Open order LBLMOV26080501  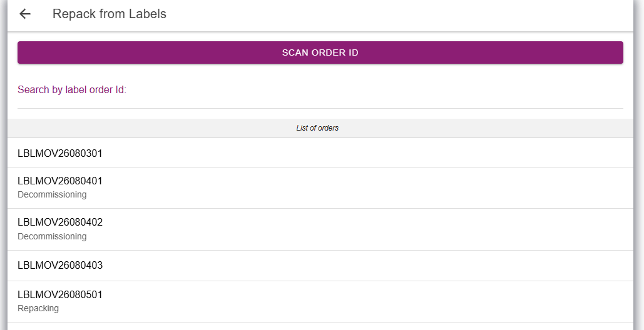(320, 302)
